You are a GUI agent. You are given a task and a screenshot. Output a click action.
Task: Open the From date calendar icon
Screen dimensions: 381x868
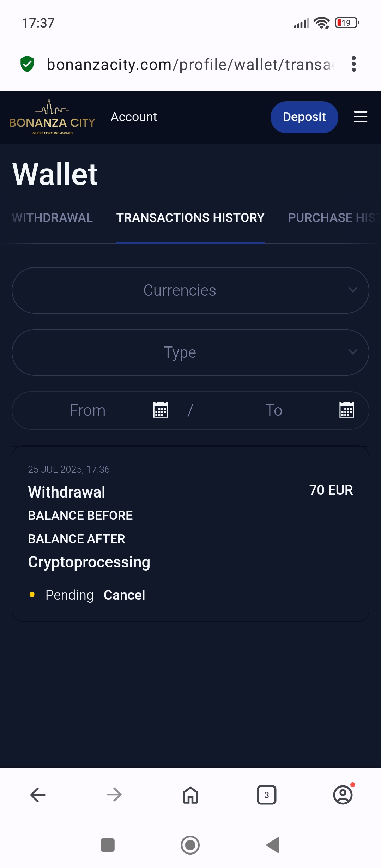(161, 410)
